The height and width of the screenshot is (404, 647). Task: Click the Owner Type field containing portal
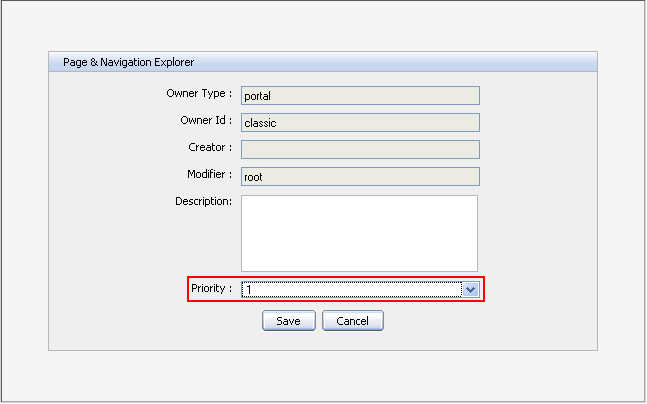(x=360, y=96)
